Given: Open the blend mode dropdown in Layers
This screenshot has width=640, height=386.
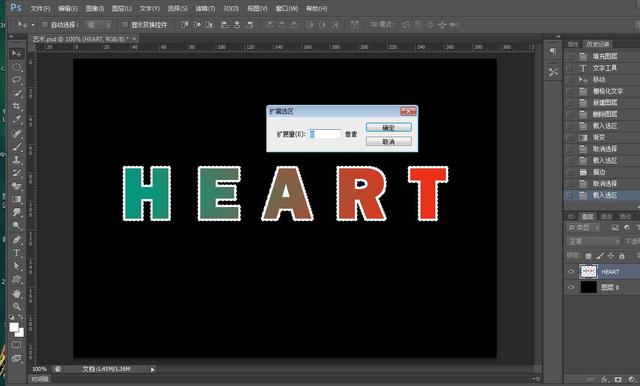Looking at the screenshot, I should click(593, 242).
